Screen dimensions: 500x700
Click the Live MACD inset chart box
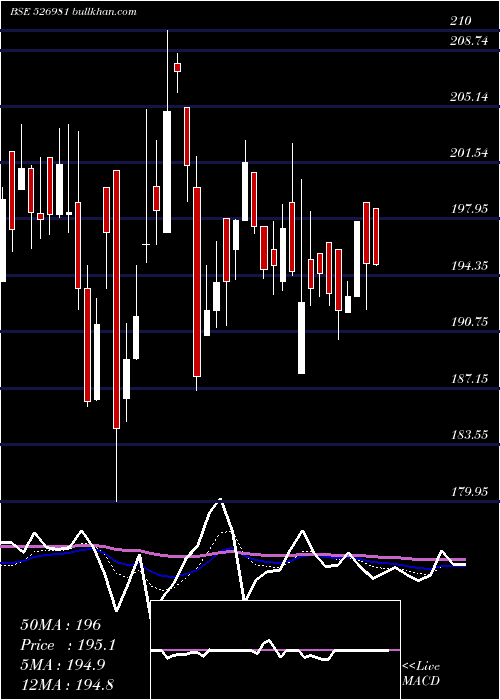point(276,650)
